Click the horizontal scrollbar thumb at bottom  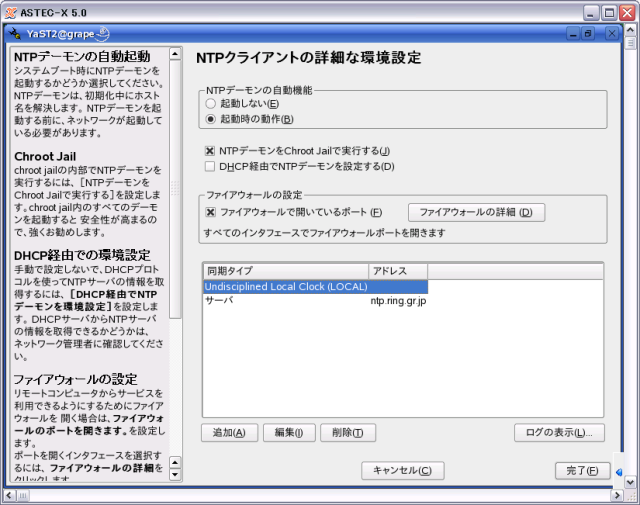pyautogui.click(x=22, y=496)
